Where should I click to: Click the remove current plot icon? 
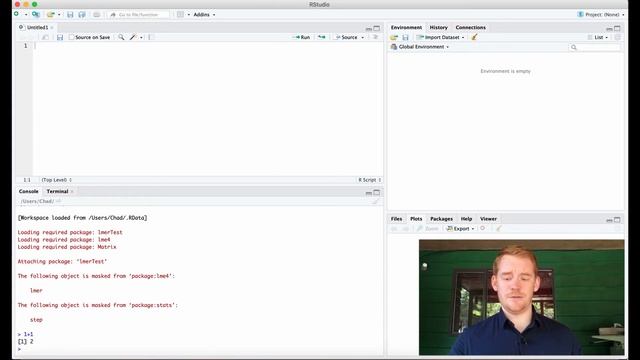pos(483,229)
